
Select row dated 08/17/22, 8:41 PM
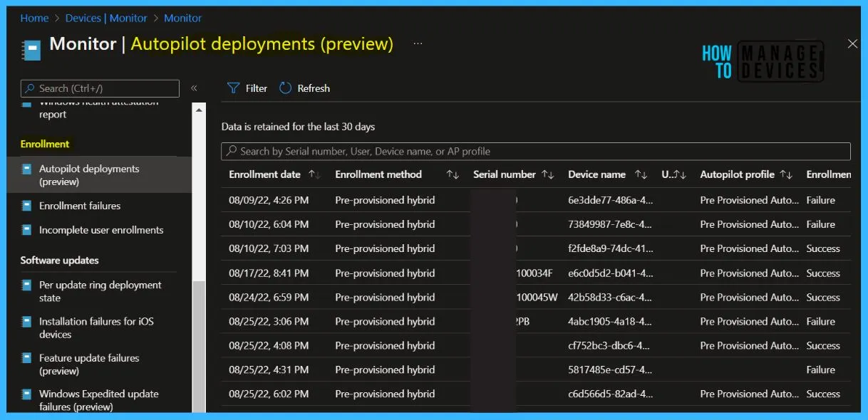pos(536,273)
